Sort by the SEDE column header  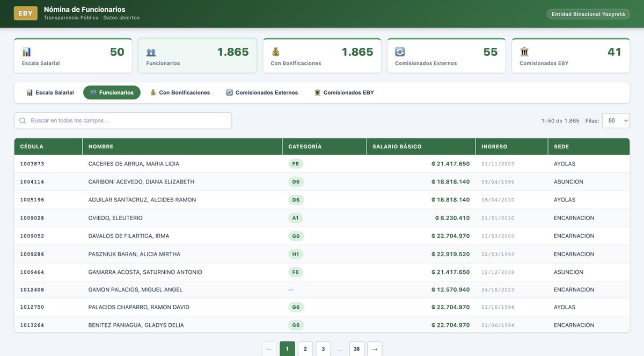click(x=589, y=147)
